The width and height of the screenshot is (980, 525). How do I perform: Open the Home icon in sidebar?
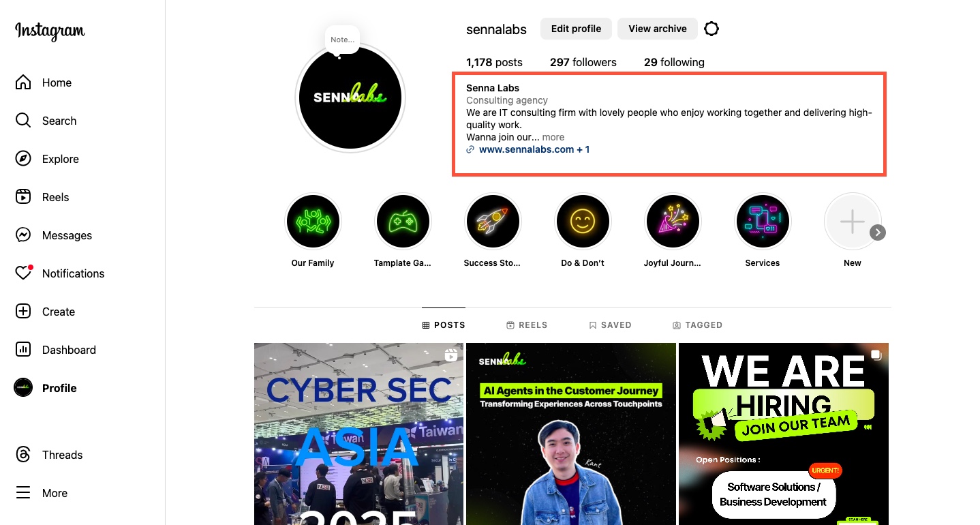click(23, 82)
